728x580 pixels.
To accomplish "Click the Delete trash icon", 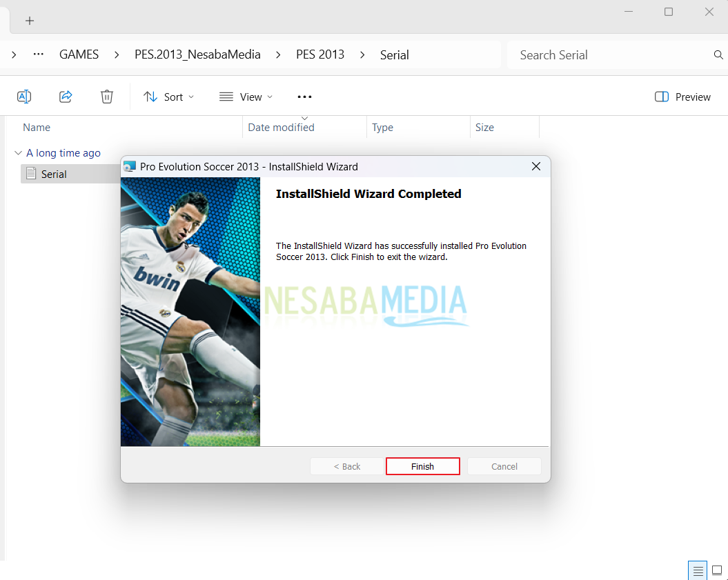I will click(107, 97).
